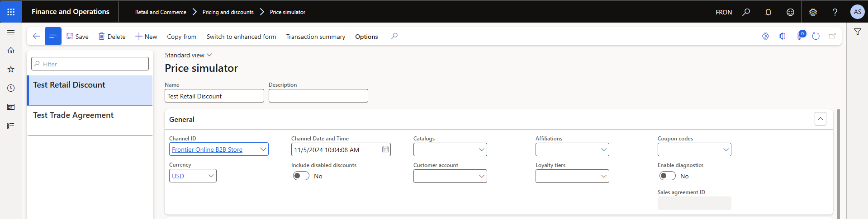The width and height of the screenshot is (868, 219).
Task: Click the Save button
Action: [x=77, y=37]
